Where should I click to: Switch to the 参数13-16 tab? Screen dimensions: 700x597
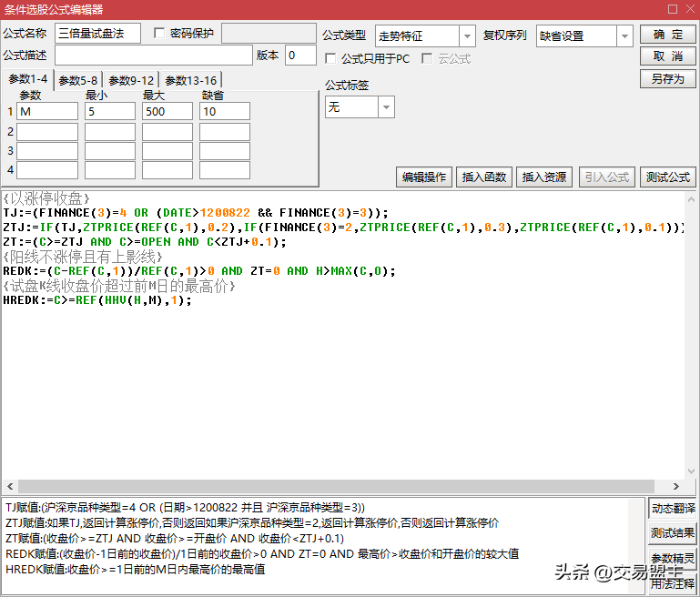tap(190, 81)
